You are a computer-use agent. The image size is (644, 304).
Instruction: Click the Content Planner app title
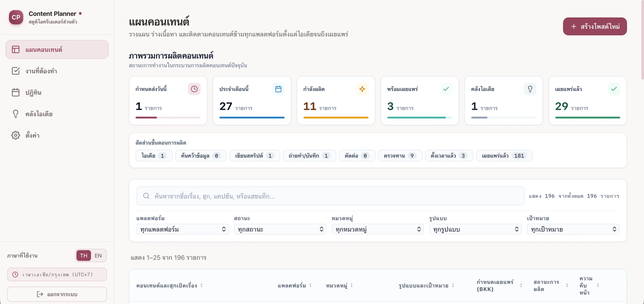52,14
